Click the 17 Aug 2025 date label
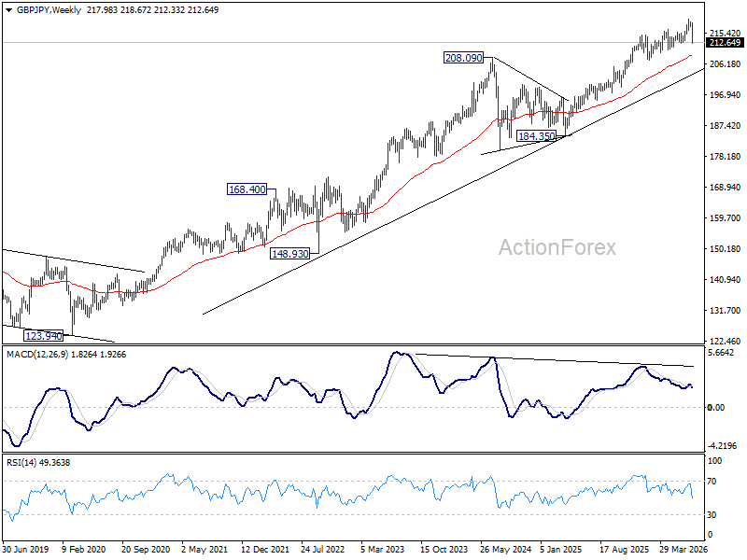The height and width of the screenshot is (560, 747). (624, 550)
